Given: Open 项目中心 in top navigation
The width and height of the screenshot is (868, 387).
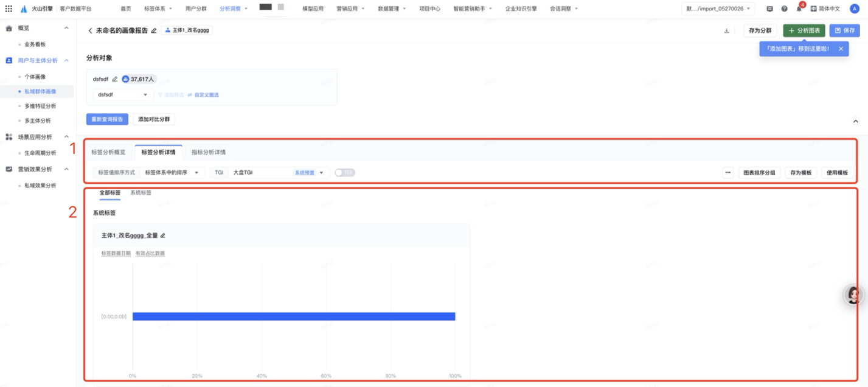Looking at the screenshot, I should [x=429, y=9].
